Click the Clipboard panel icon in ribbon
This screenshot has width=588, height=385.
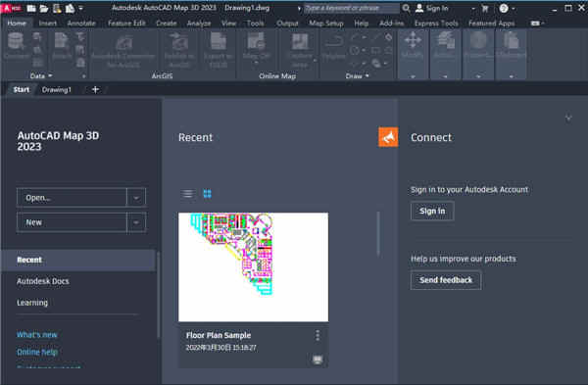coord(511,40)
